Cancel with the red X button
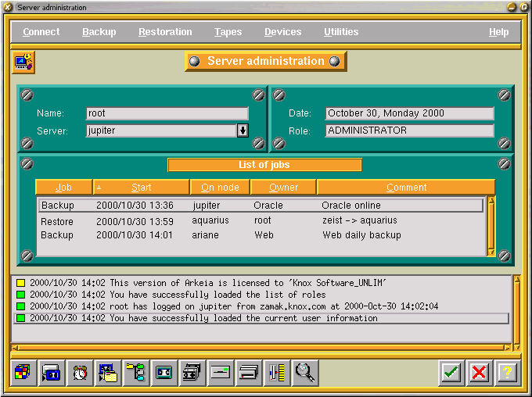Viewport: 532px width, 397px height. 479,374
